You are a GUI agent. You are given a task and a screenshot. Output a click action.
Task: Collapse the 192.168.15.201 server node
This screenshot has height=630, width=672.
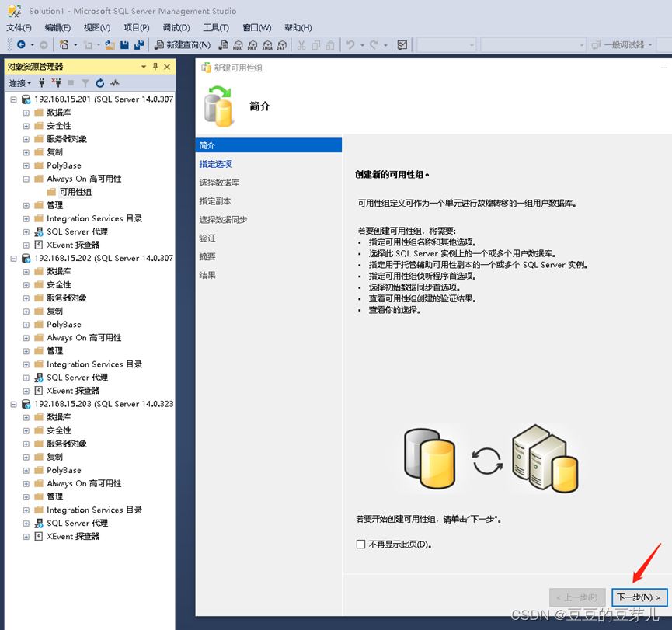pyautogui.click(x=13, y=99)
